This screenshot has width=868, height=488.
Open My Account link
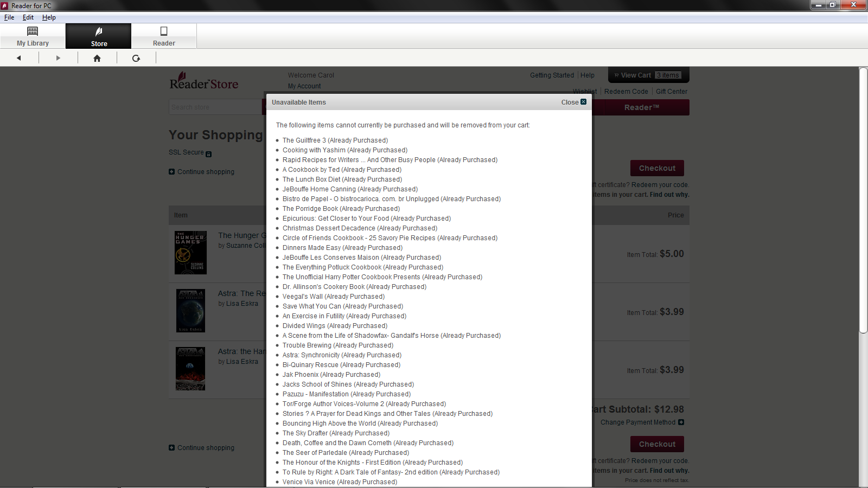pos(304,86)
